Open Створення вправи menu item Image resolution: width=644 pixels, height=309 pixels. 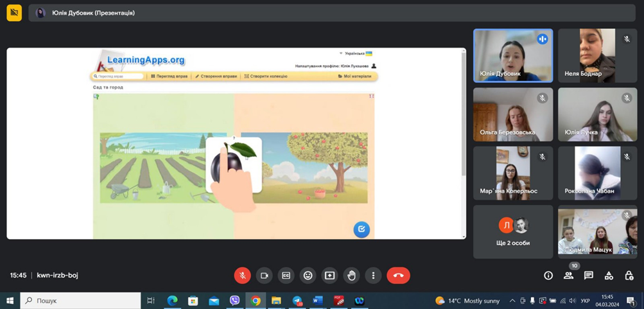pos(216,76)
